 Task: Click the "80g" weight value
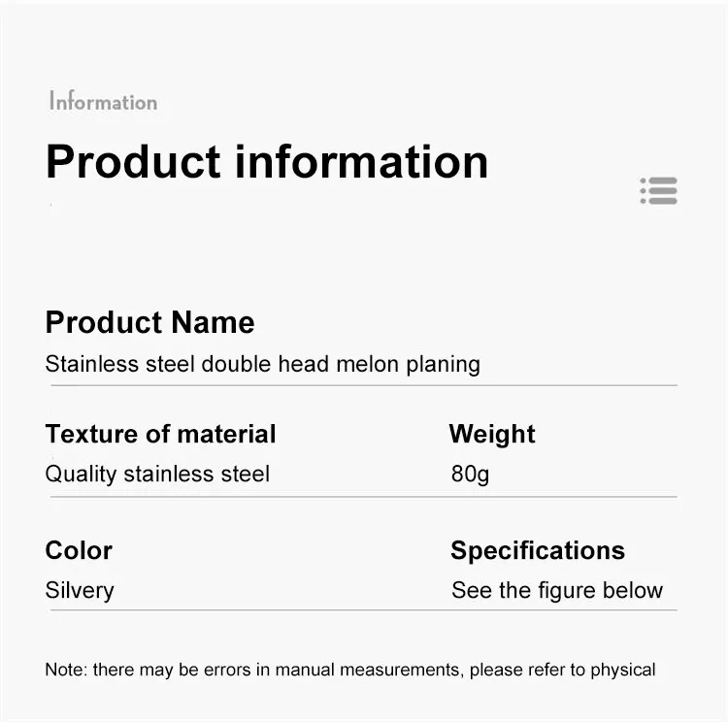point(470,474)
